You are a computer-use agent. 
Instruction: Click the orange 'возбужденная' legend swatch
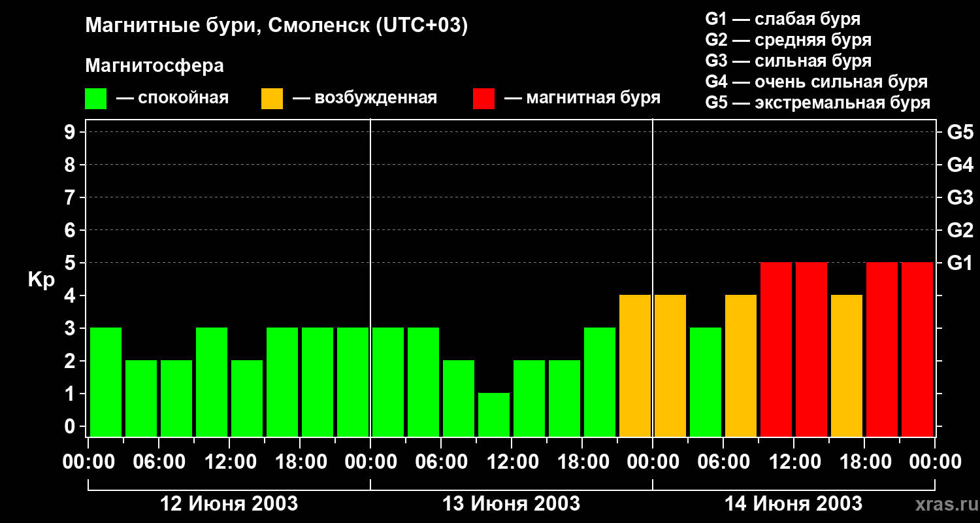(x=272, y=99)
